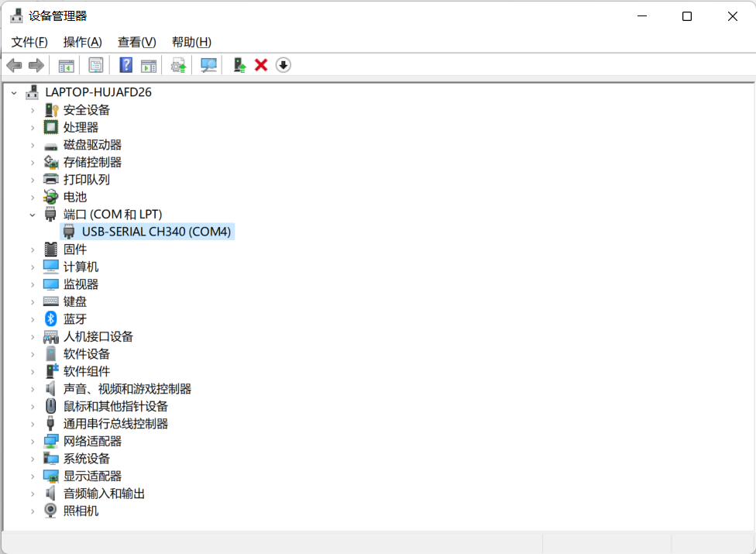Click the 网络适配器 network icon

pyautogui.click(x=50, y=441)
